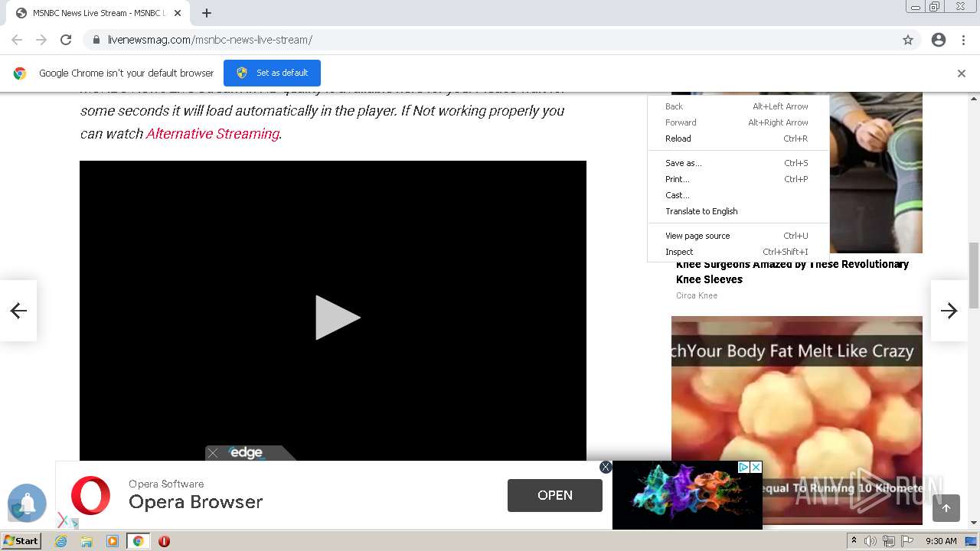Click the 9:30 AM taskbar clock
The image size is (980, 551).
point(941,541)
